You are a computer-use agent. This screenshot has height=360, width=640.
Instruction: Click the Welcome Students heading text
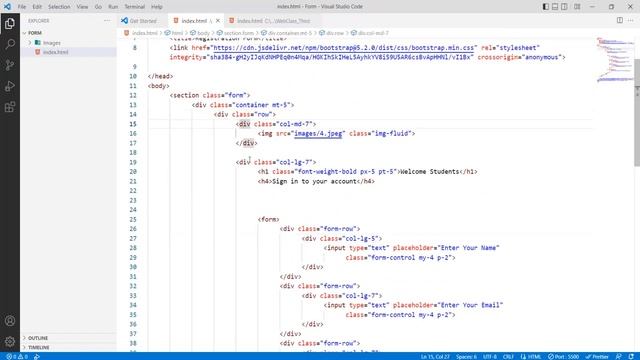(429, 171)
